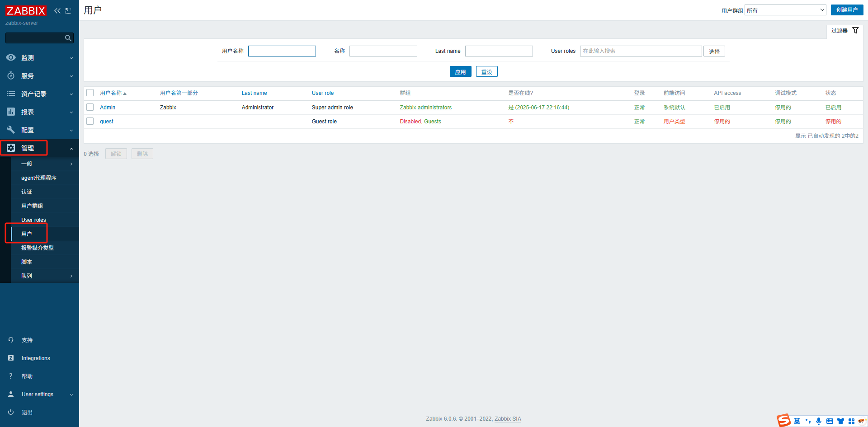Click the ZABBIX logo
Viewport: 868px width, 427px height.
tap(26, 10)
